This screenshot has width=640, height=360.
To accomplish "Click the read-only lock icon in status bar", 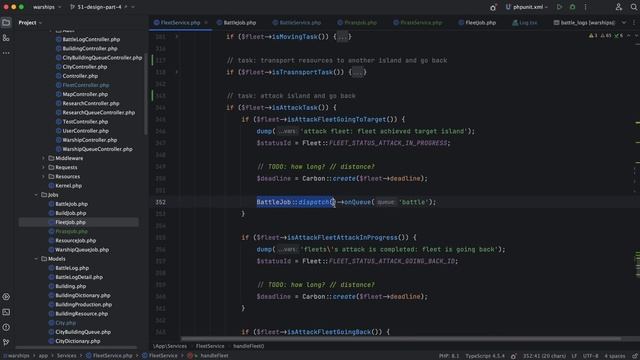I will (x=635, y=356).
